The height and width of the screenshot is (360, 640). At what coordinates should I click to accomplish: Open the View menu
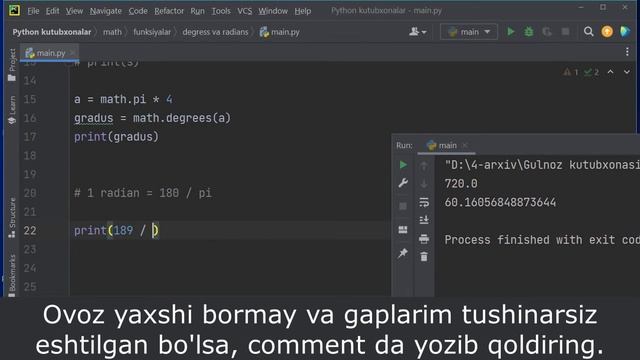74,11
